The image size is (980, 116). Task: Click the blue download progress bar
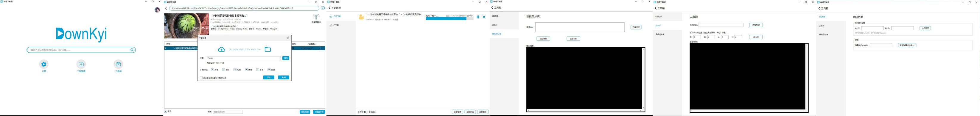(446, 18)
